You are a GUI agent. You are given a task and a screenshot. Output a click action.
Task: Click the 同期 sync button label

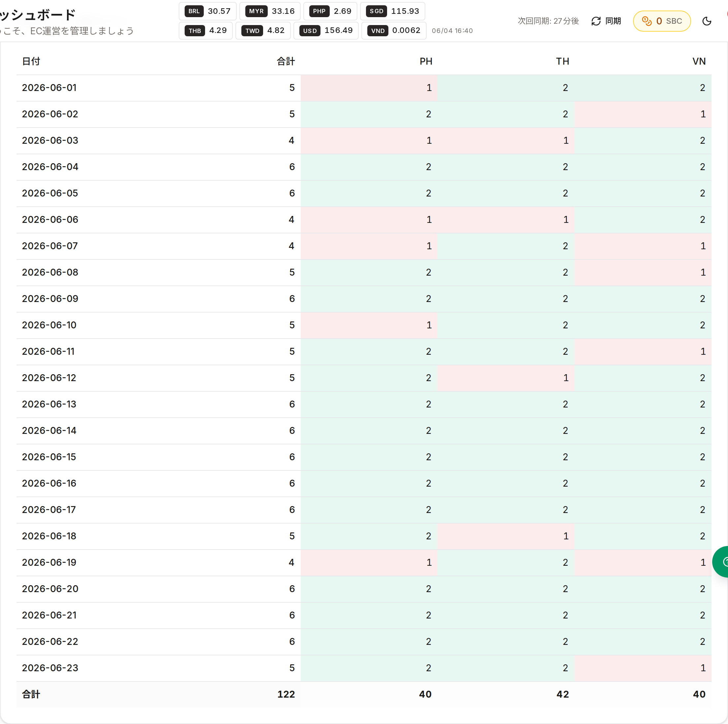coord(613,21)
